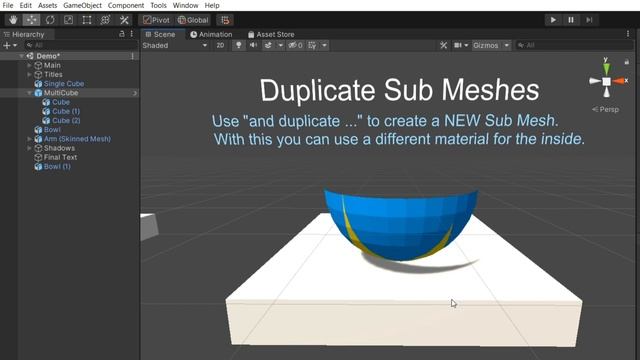Select the Scale tool

pos(69,20)
